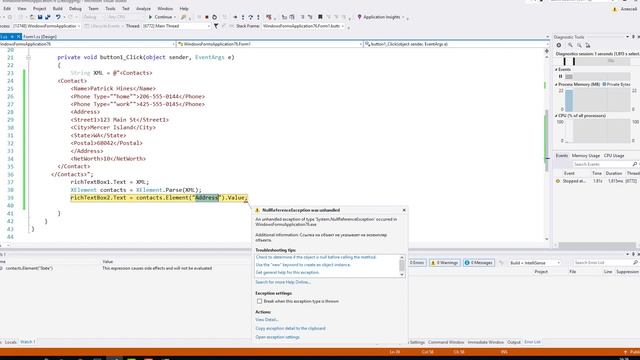This screenshot has width=640, height=360.
Task: Click the tip about checking if object is null
Action: point(316,258)
